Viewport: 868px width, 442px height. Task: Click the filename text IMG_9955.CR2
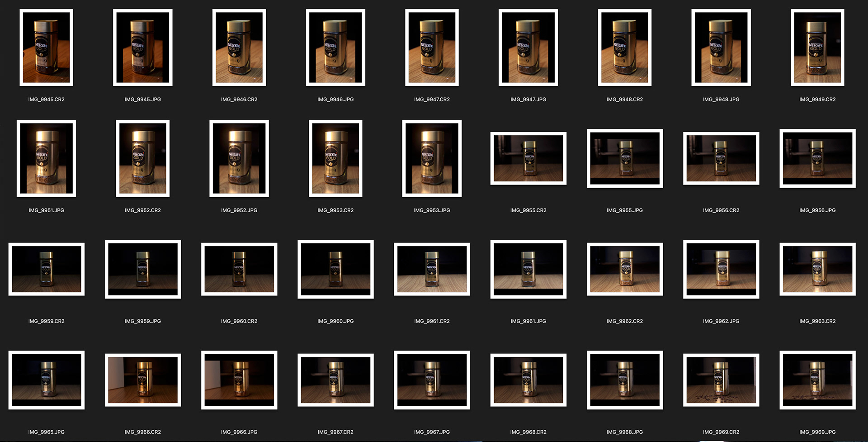528,210
